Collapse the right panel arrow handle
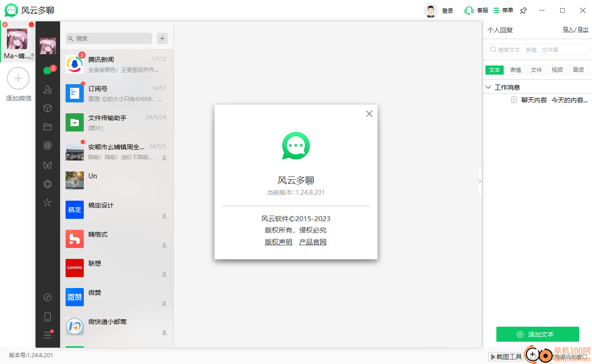The width and height of the screenshot is (592, 364). tap(480, 181)
